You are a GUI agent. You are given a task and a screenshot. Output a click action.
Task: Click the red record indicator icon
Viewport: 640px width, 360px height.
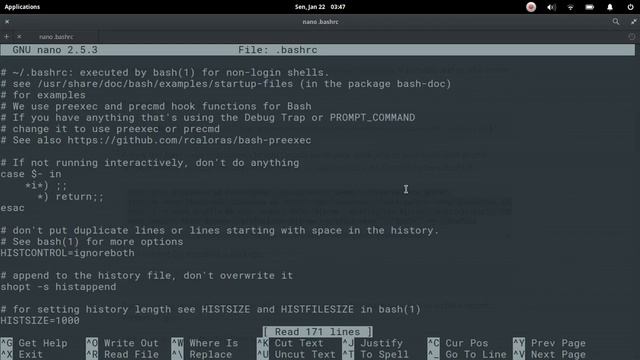[531, 7]
